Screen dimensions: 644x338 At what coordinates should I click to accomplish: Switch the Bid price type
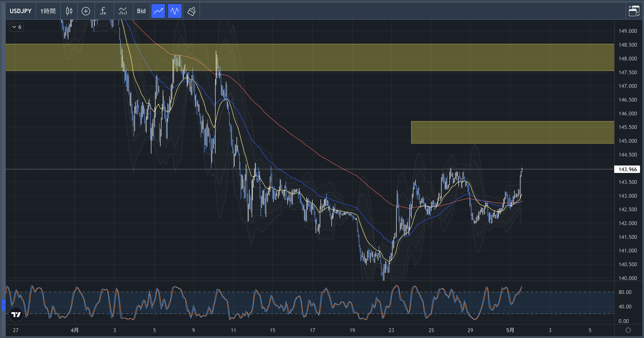click(141, 11)
